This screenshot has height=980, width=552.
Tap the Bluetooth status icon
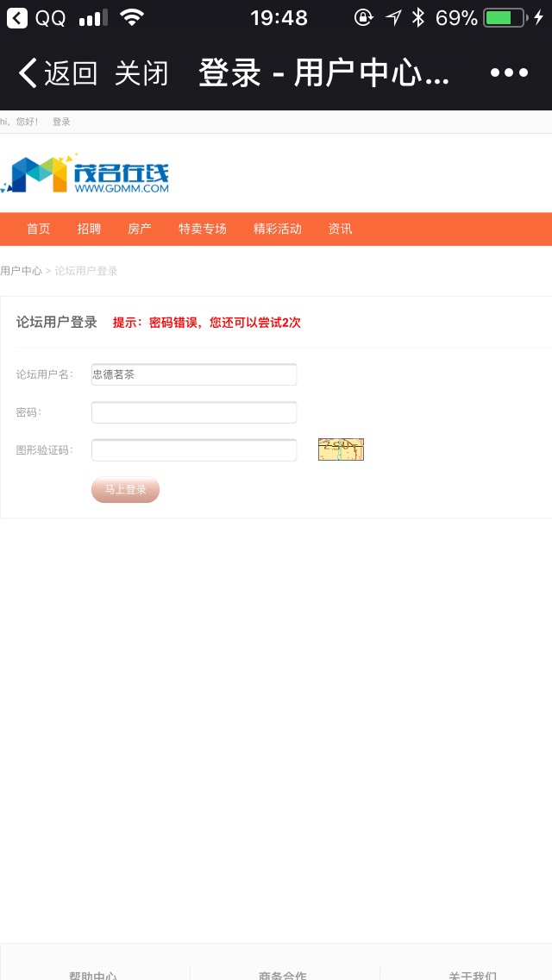coord(417,17)
